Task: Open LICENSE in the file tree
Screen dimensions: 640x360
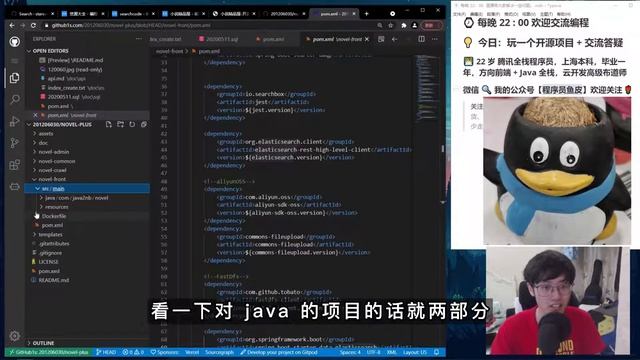Action: pyautogui.click(x=48, y=262)
